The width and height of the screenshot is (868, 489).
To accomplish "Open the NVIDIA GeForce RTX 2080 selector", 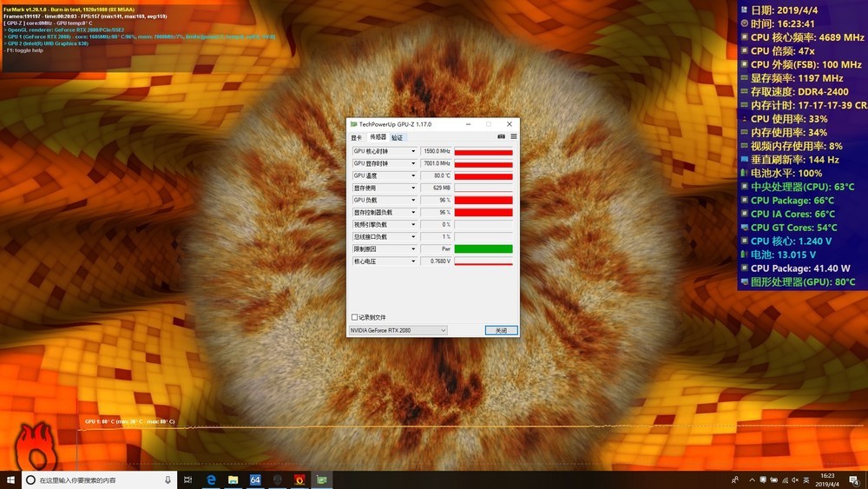I will [x=398, y=330].
